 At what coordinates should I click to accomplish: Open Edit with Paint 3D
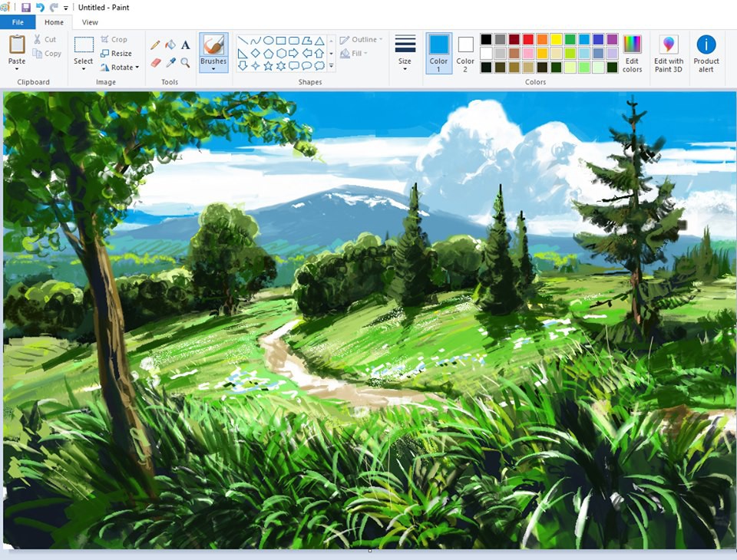pyautogui.click(x=669, y=54)
